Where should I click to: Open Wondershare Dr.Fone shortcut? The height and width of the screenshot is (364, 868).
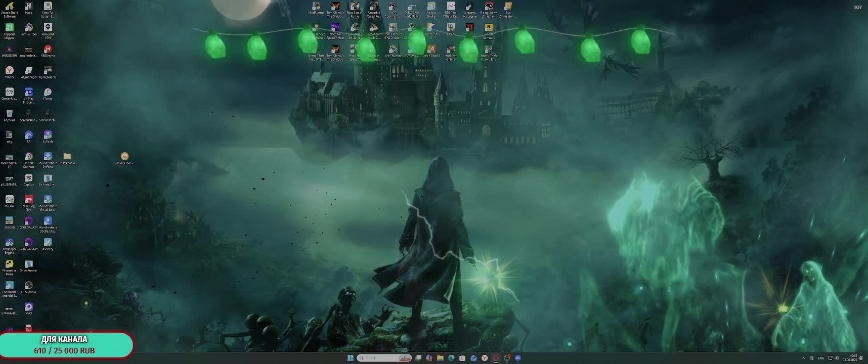pyautogui.click(x=48, y=160)
